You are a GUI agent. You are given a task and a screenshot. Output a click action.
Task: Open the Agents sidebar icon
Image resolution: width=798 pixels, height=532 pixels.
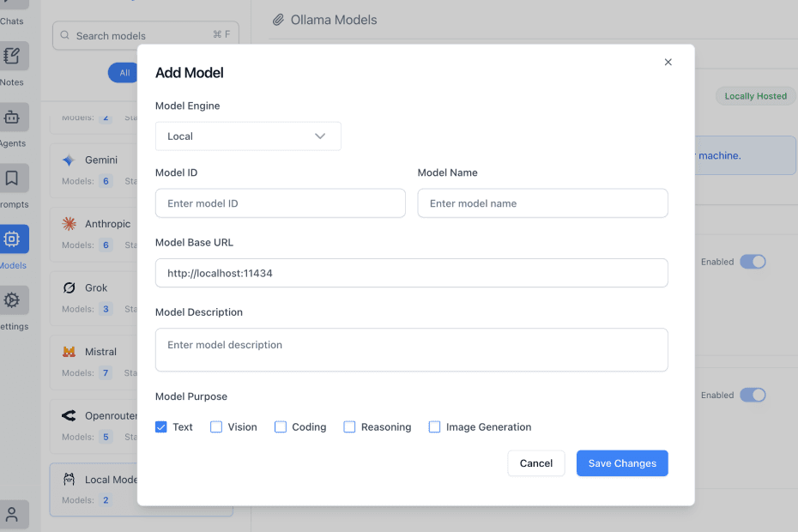12,118
